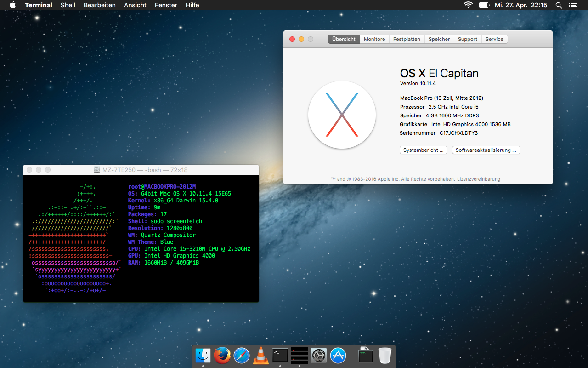Minimize the system info window
588x368 pixels.
pos(301,39)
